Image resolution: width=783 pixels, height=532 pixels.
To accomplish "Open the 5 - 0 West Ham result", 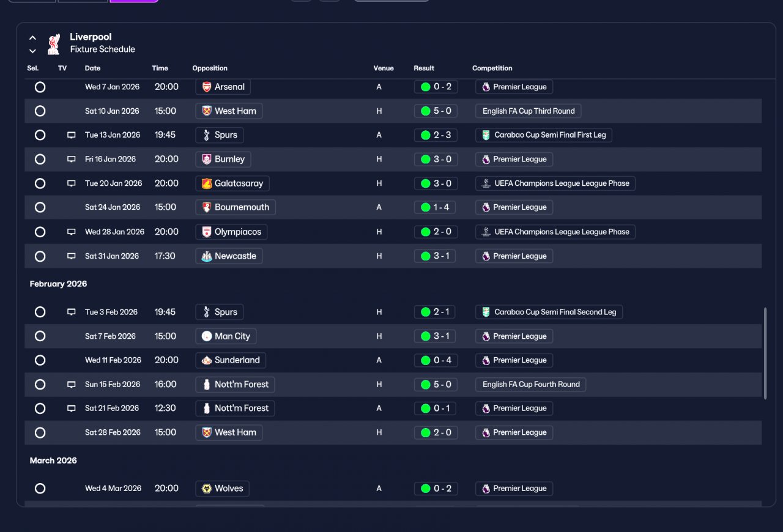I will coord(436,111).
